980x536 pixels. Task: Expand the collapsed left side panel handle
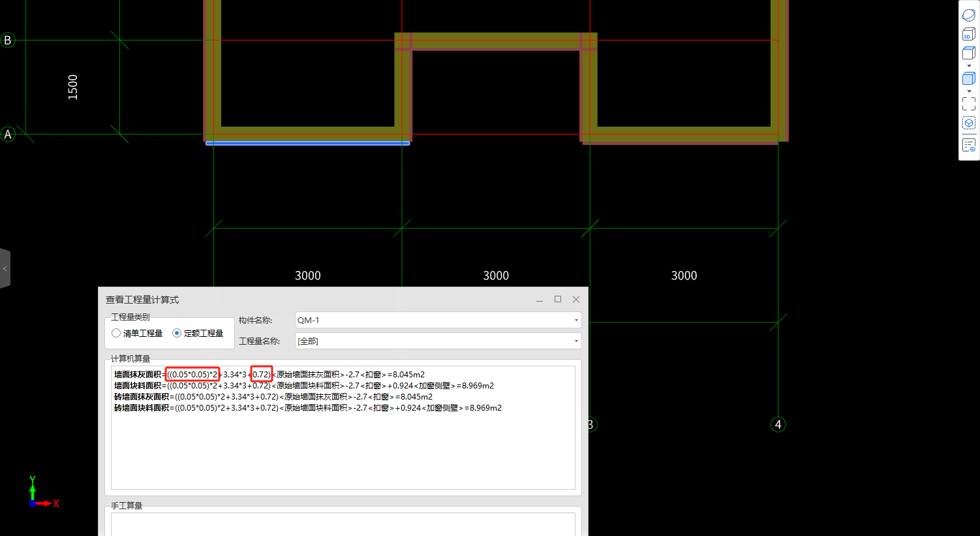(x=5, y=268)
